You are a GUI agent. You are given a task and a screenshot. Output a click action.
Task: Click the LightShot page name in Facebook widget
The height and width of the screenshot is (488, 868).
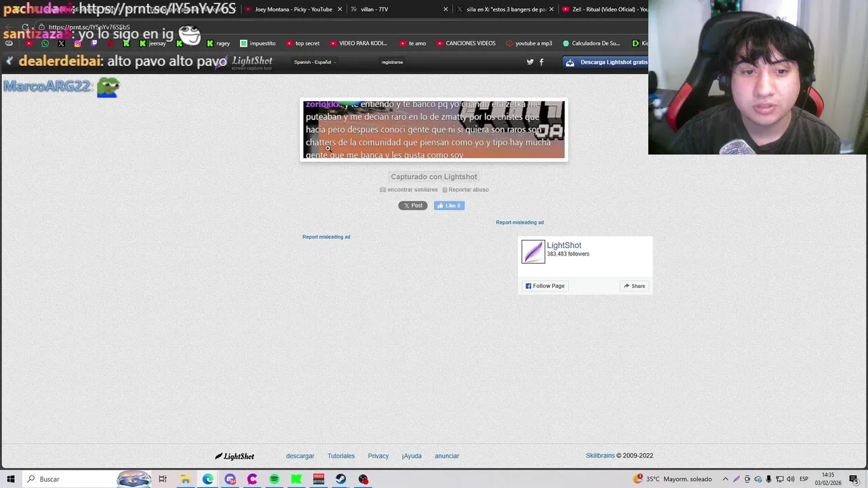click(x=564, y=245)
